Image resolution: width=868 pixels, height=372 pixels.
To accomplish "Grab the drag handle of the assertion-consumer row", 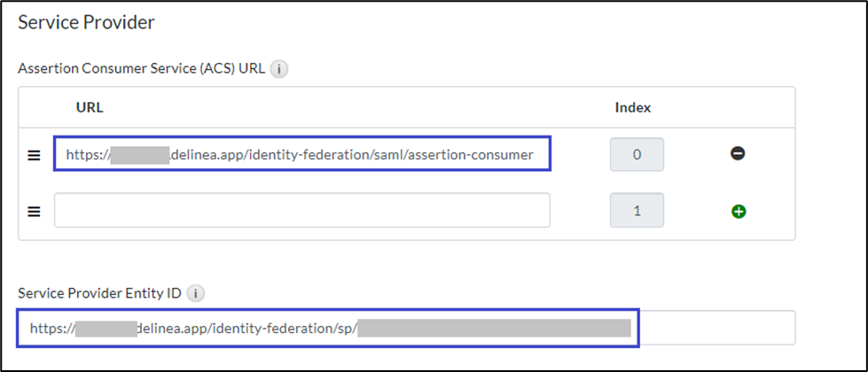I will pyautogui.click(x=35, y=155).
